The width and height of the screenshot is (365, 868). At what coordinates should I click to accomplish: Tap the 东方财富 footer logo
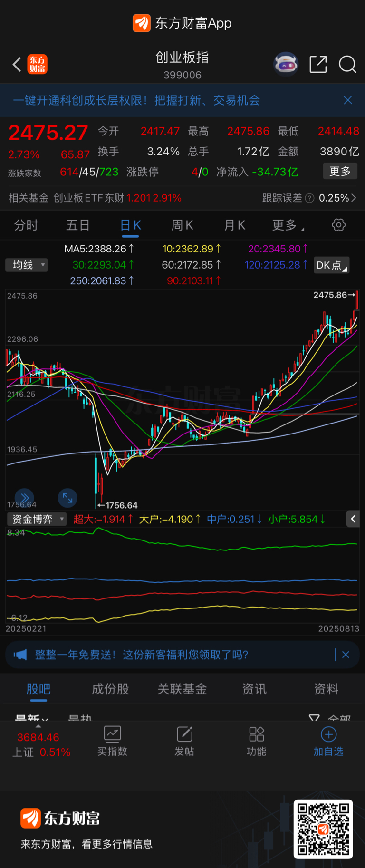[x=60, y=819]
